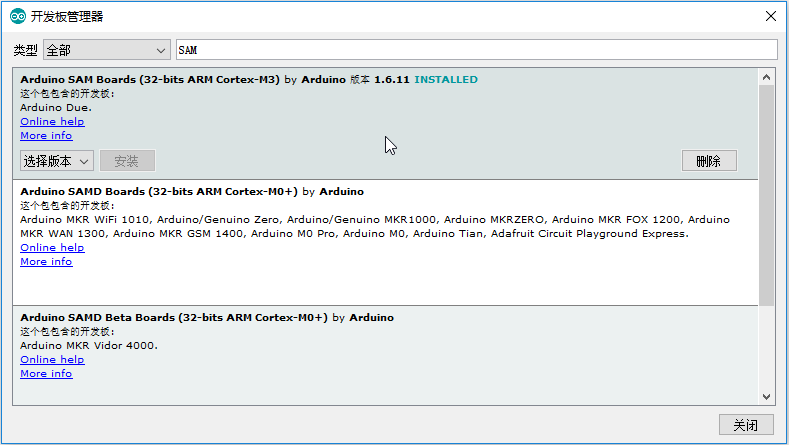Select the Arduino SAM Boards (Cortex-M3) title
The image size is (789, 445).
coord(150,80)
